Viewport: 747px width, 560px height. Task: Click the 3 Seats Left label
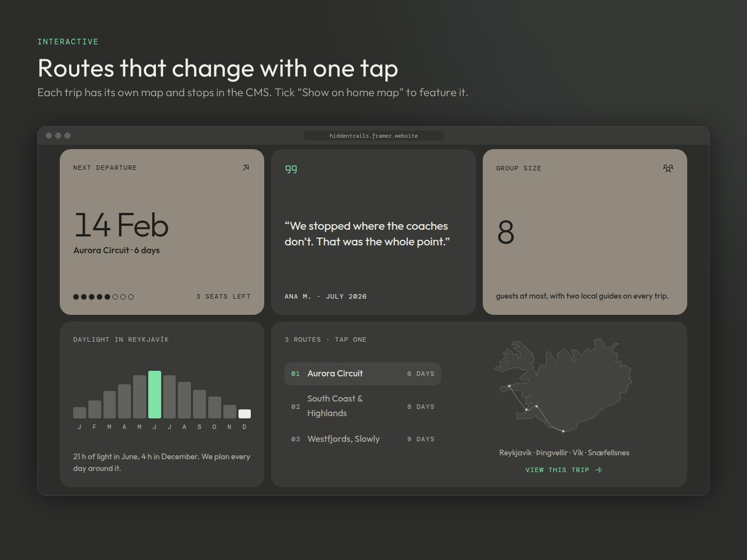pyautogui.click(x=223, y=296)
